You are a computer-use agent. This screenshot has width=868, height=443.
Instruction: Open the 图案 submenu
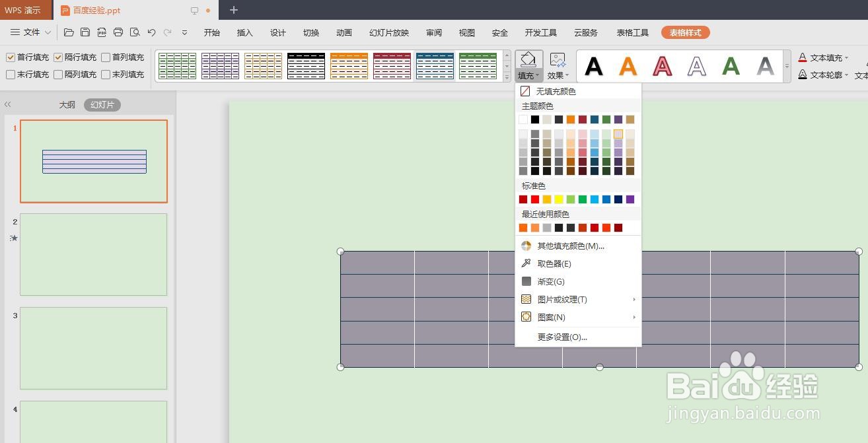pos(578,317)
